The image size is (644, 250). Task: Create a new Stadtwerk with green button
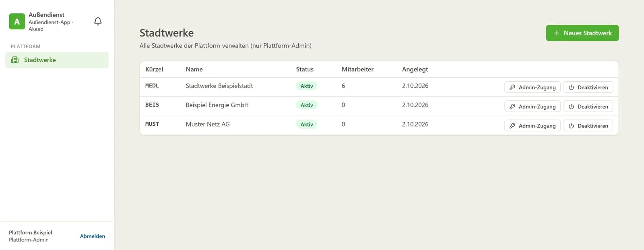(582, 33)
